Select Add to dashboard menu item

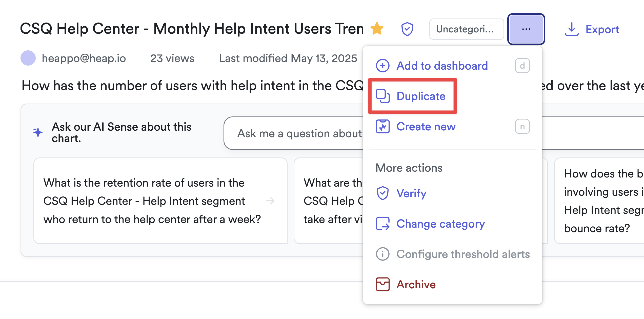(442, 66)
